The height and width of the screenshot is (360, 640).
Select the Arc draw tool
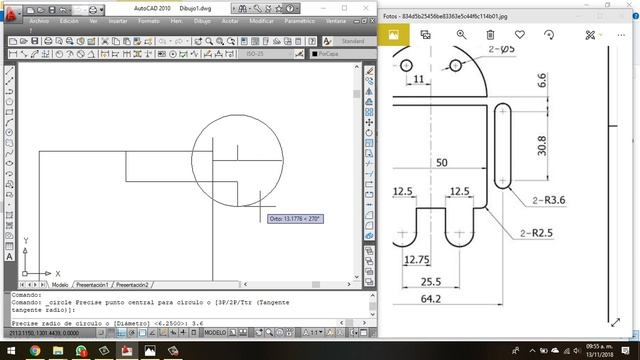pos(9,122)
